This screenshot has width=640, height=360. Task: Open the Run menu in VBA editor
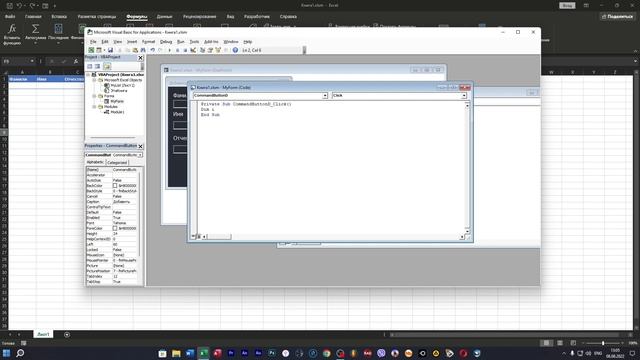[x=180, y=42]
